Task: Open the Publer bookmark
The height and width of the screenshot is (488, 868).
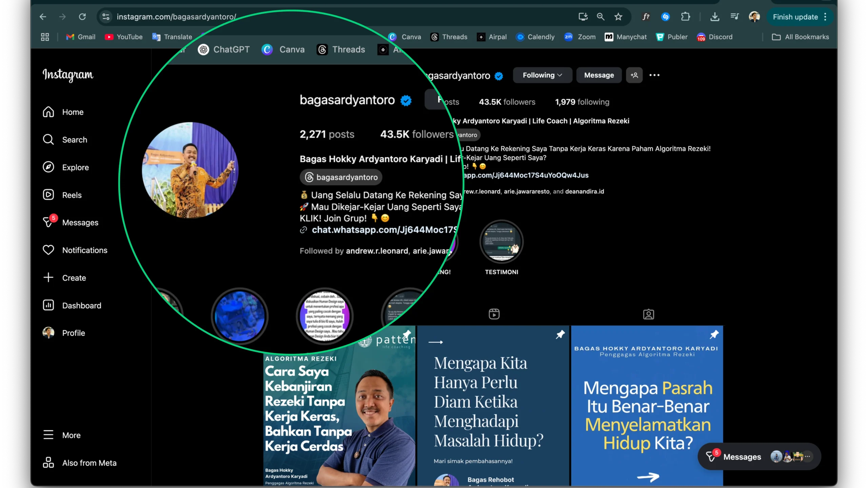Action: click(x=672, y=37)
